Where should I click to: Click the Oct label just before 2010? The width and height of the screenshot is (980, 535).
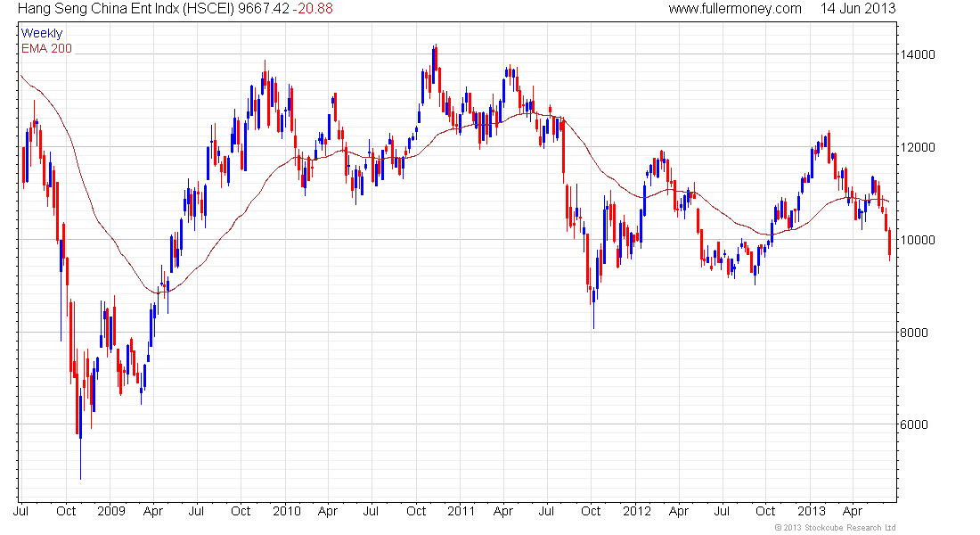(241, 511)
